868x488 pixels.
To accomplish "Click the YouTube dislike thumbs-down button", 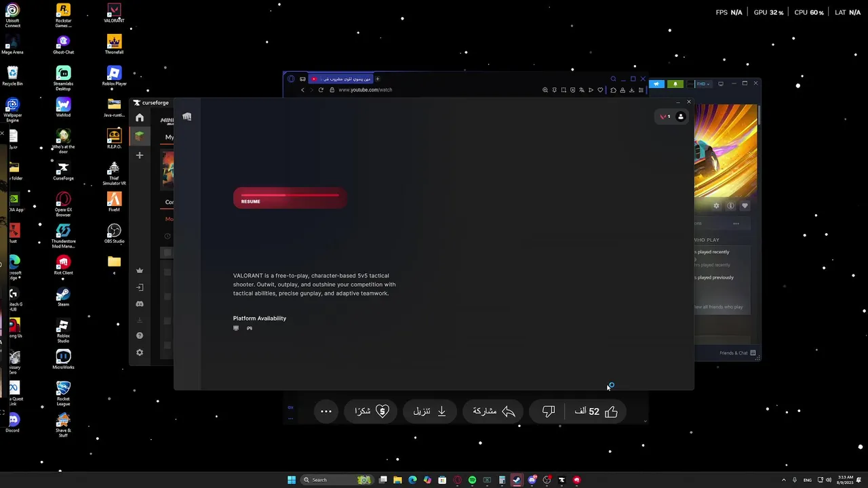I will coord(549,411).
